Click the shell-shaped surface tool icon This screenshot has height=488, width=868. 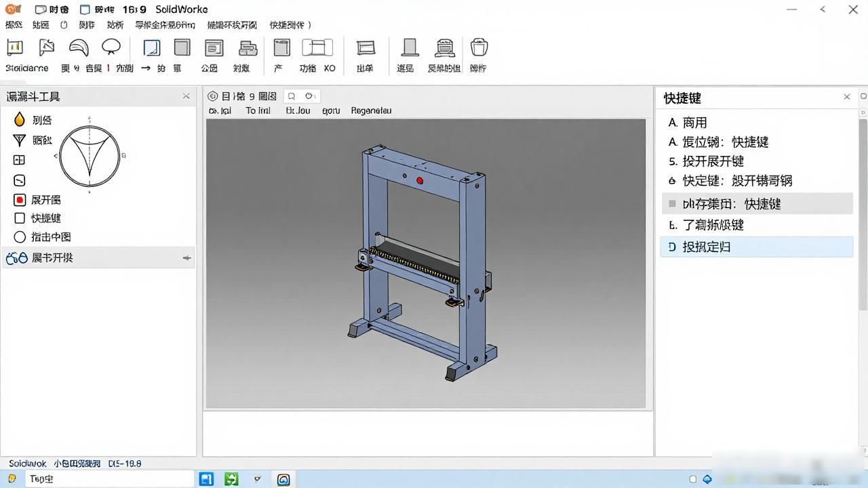point(79,48)
